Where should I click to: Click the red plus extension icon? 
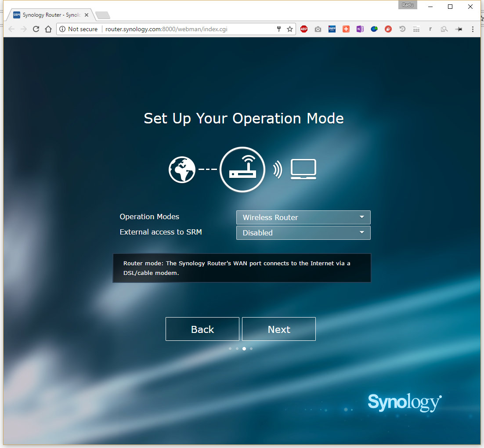[x=346, y=29]
